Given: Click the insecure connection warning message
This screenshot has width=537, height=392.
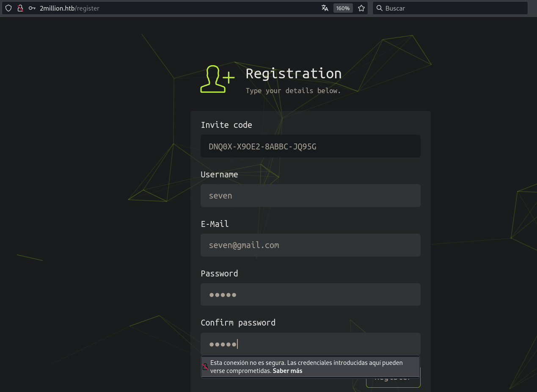Looking at the screenshot, I should tap(306, 363).
